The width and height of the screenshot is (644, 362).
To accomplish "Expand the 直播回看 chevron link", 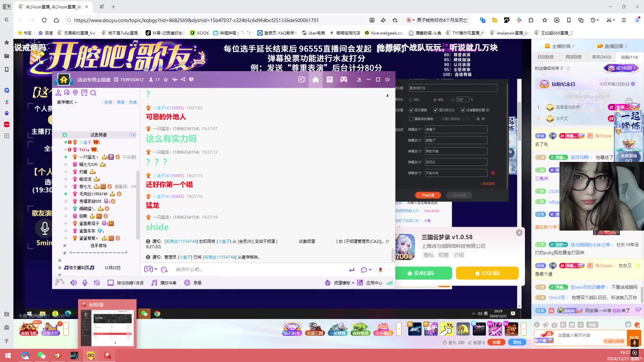I will pyautogui.click(x=612, y=46).
